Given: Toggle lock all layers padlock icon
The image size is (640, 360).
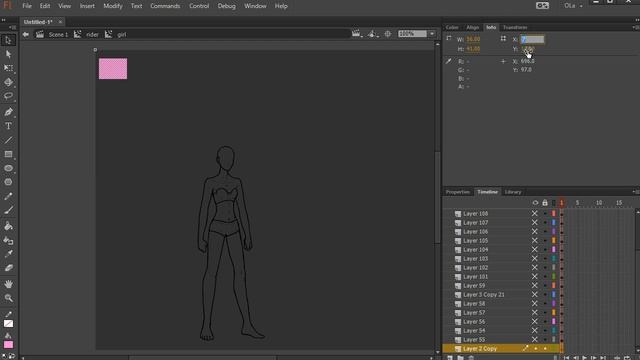Looking at the screenshot, I should (x=545, y=202).
